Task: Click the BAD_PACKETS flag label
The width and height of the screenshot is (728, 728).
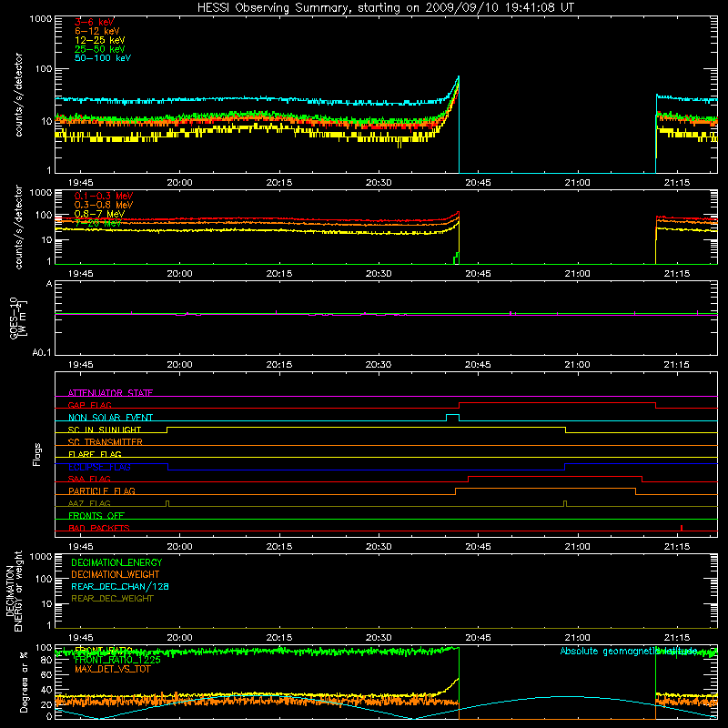Action: pyautogui.click(x=99, y=528)
